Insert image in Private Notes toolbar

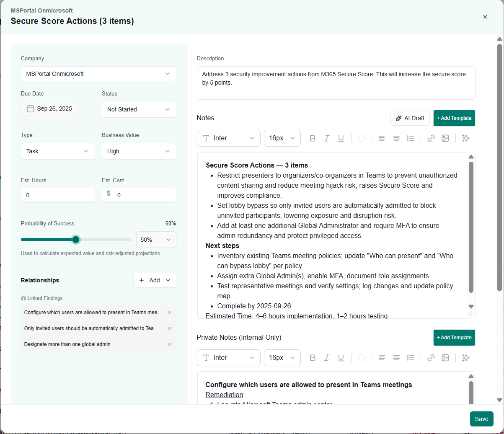coord(445,358)
